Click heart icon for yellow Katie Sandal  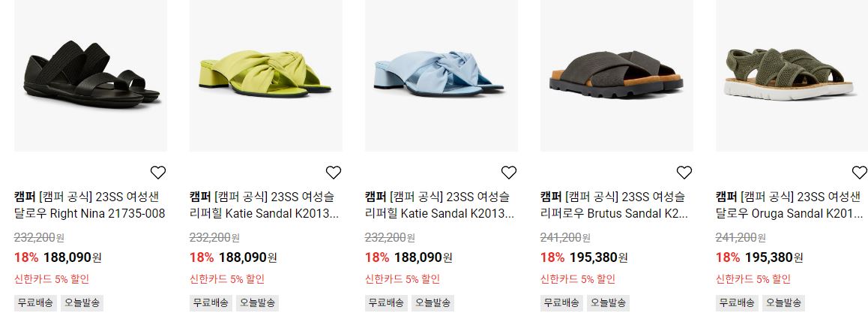pyautogui.click(x=334, y=173)
